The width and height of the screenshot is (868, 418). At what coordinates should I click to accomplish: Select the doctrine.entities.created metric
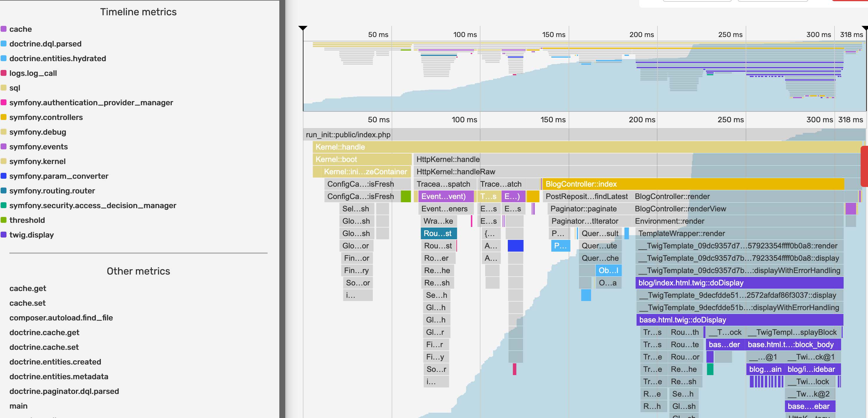pyautogui.click(x=55, y=362)
